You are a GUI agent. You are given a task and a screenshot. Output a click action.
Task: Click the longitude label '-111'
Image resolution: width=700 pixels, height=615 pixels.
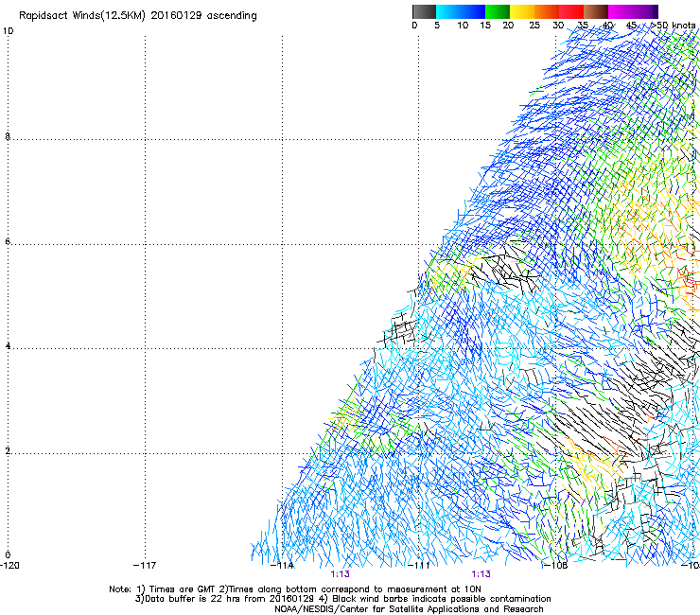tap(419, 566)
